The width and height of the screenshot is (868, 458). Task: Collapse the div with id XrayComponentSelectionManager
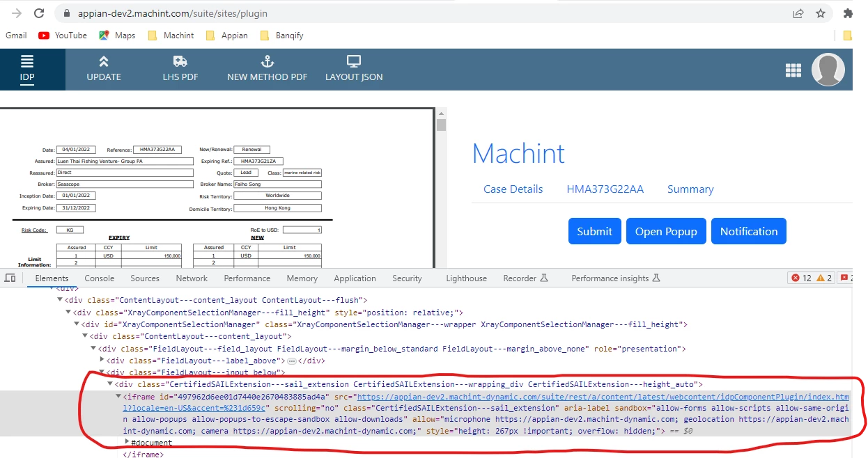click(77, 324)
